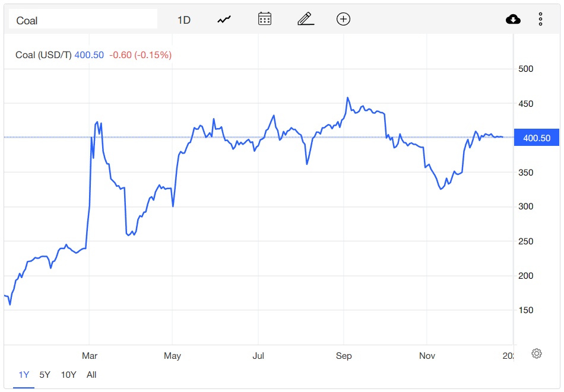Click the Coal (USD/T) legend label
This screenshot has height=392, width=564.
pos(43,55)
